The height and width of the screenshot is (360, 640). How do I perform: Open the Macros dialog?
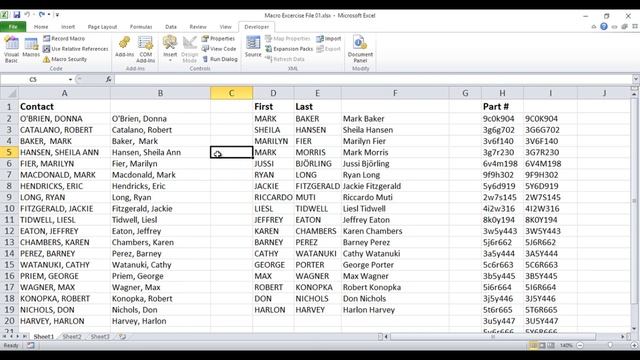pyautogui.click(x=31, y=48)
